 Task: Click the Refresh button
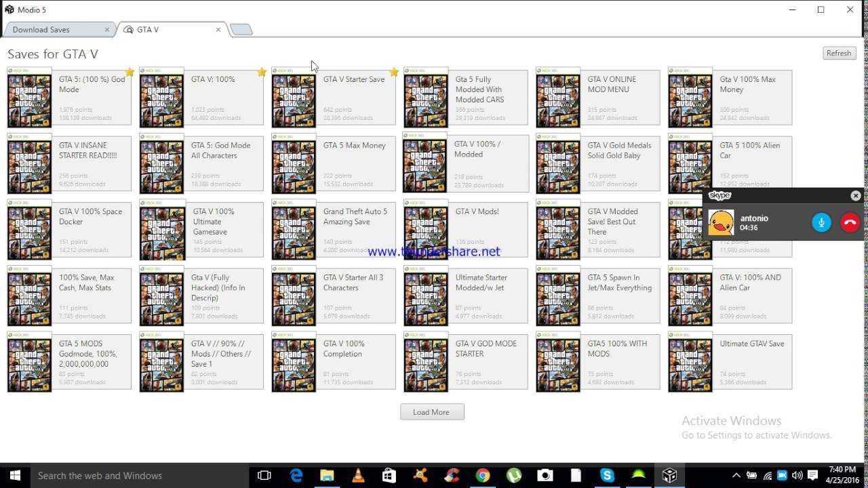coord(839,54)
